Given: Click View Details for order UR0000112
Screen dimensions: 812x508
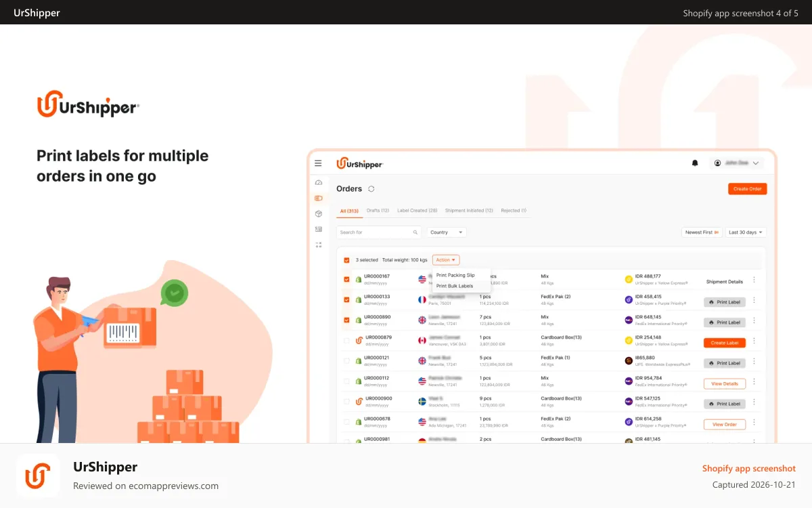Looking at the screenshot, I should pyautogui.click(x=725, y=383).
